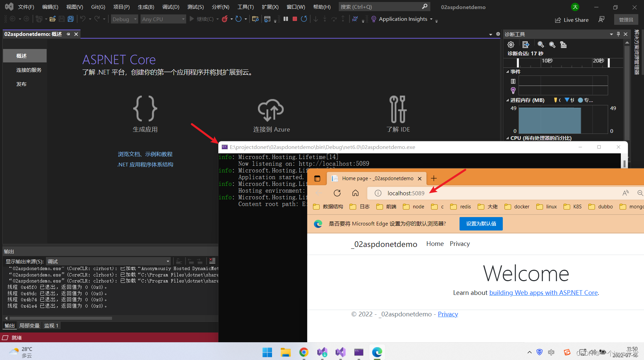This screenshot has width=644, height=360.
Task: Click the chart reset view icon in Diagnostic Tools
Action: coord(563,45)
